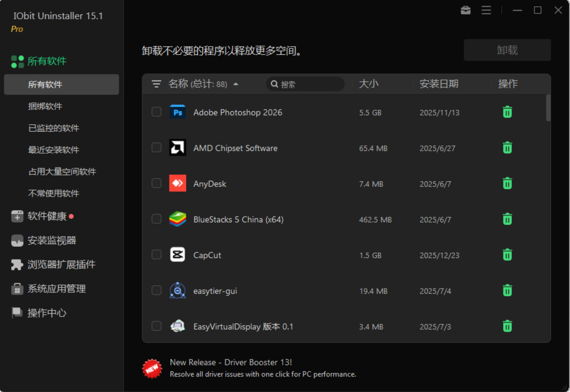Click the 卸载 button
This screenshot has width=570, height=392.
(507, 50)
